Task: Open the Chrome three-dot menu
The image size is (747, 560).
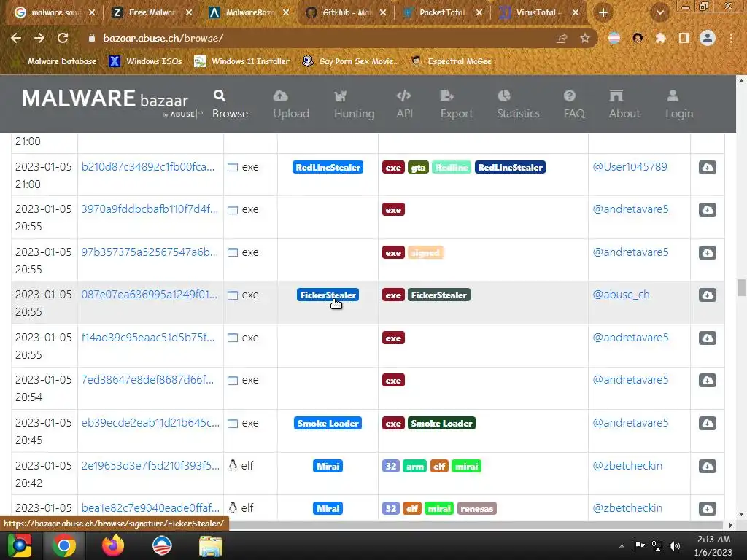Action: pyautogui.click(x=731, y=38)
